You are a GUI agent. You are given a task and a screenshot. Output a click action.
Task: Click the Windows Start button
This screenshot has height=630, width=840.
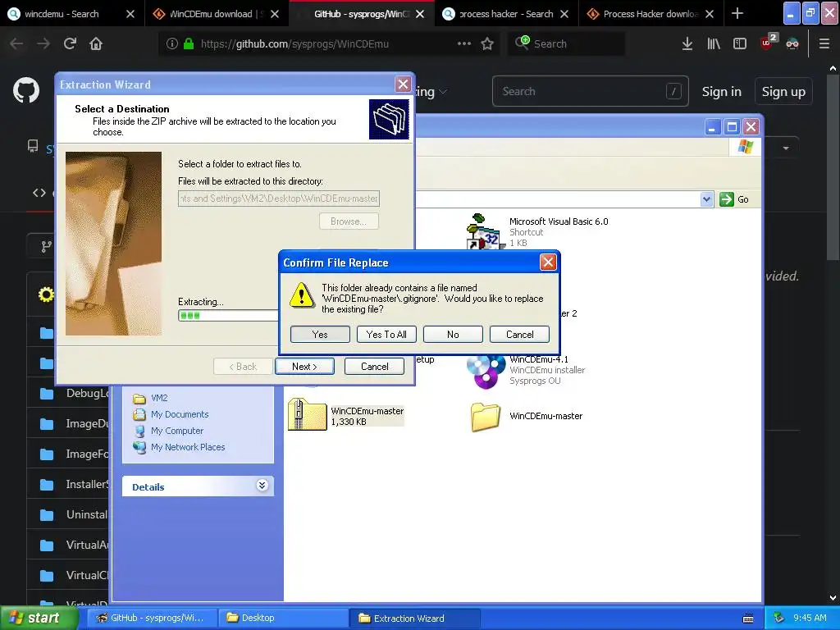click(38, 618)
